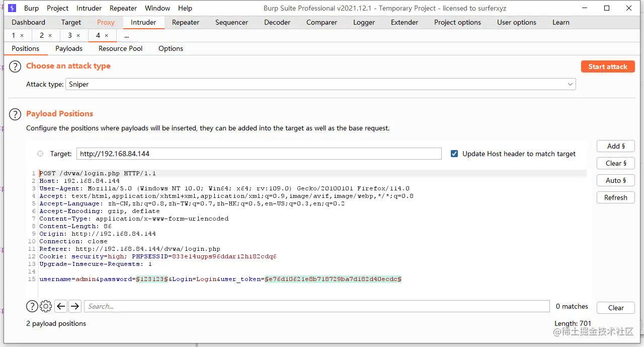Open search settings gear icon
The image size is (644, 347).
pyautogui.click(x=46, y=306)
